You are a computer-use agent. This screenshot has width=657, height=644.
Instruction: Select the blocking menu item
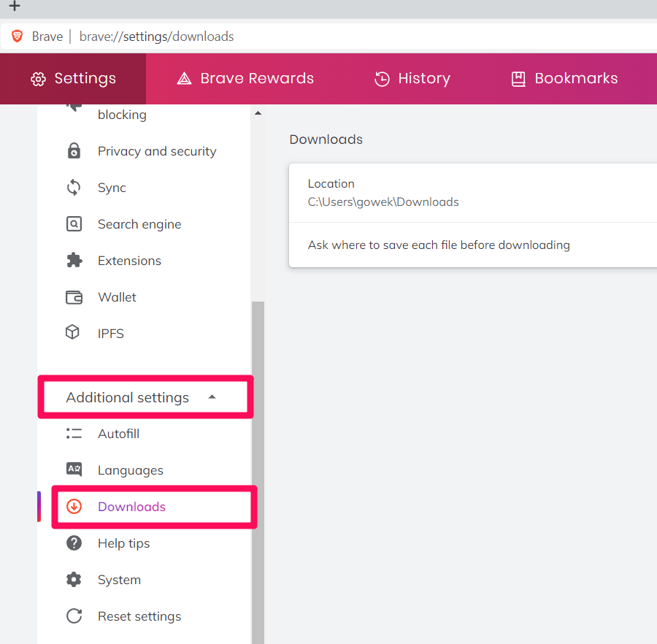(x=122, y=115)
